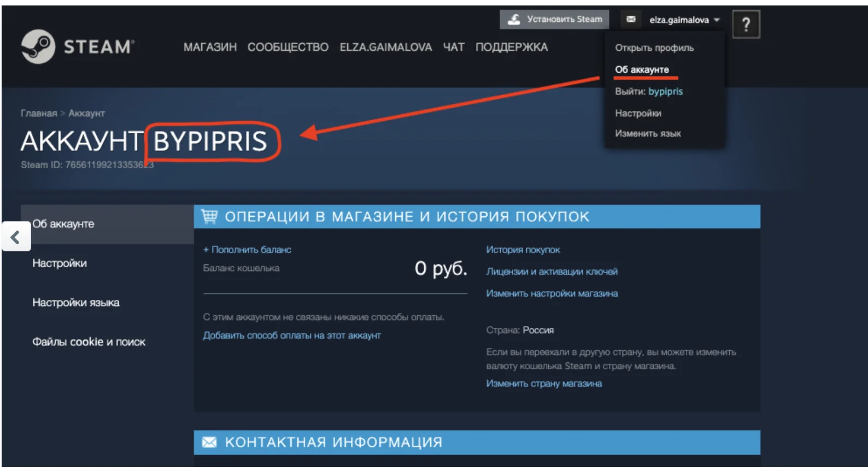
Task: Select Настройки in the account dropdown
Action: [638, 113]
